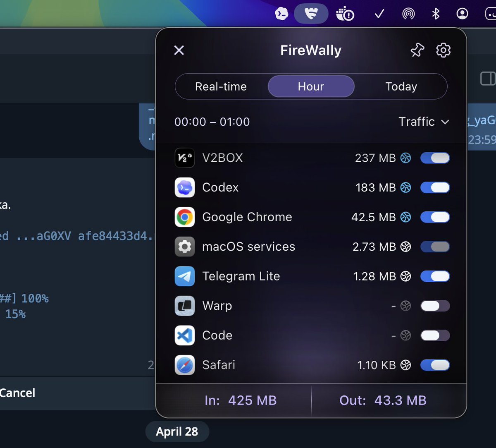Open AirDrop-style broadcast menu bar icon

[408, 14]
